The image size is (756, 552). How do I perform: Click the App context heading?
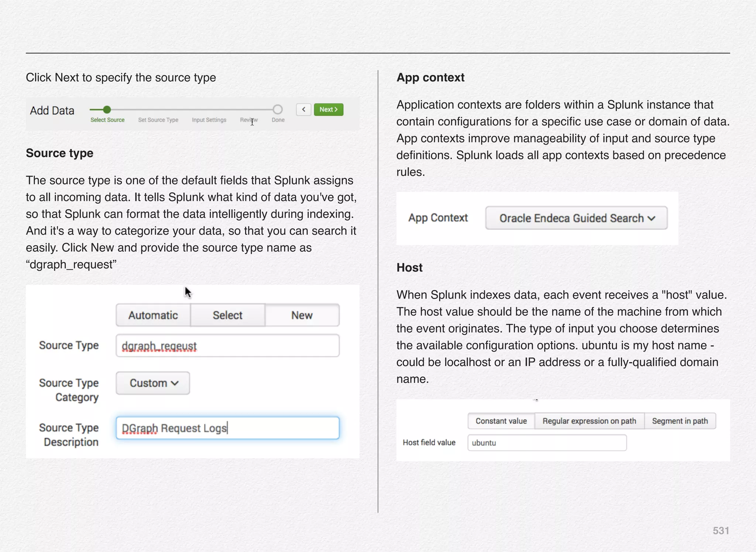click(430, 77)
